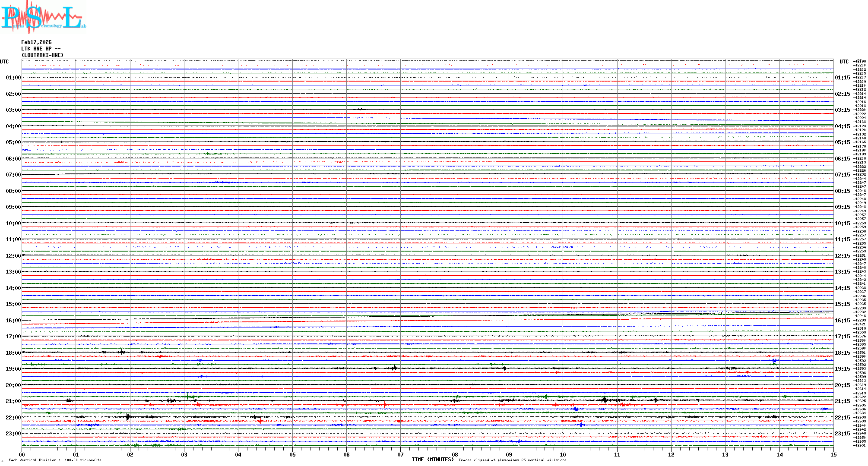
Task: Click the left UTC axis label
Action: click(x=4, y=62)
